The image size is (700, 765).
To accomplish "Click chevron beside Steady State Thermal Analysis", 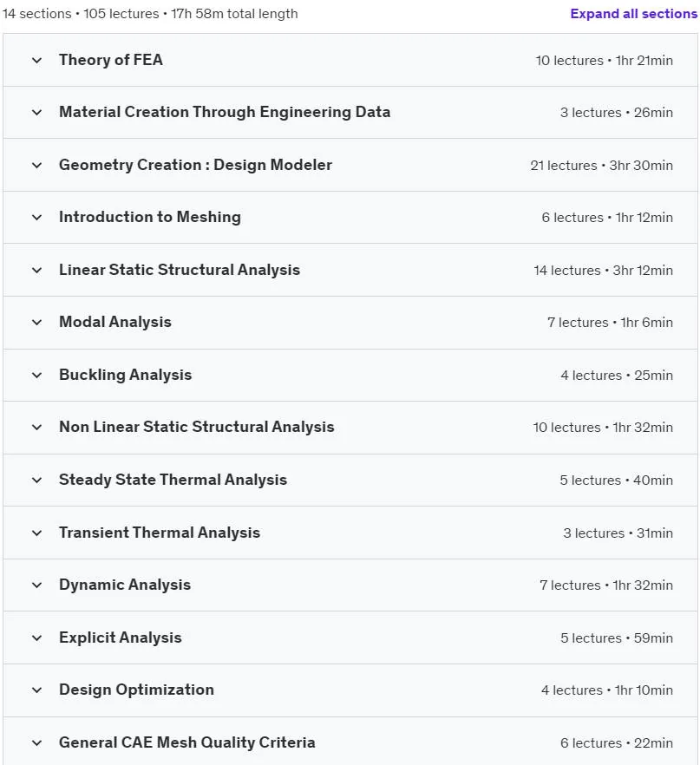I will 36,481.
